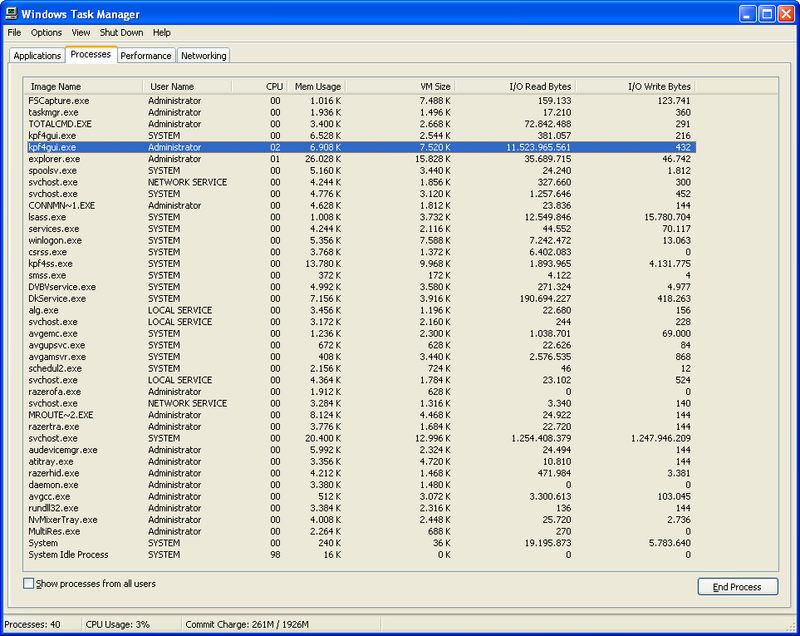
Task: Sort by CPU column header
Action: pyautogui.click(x=260, y=87)
